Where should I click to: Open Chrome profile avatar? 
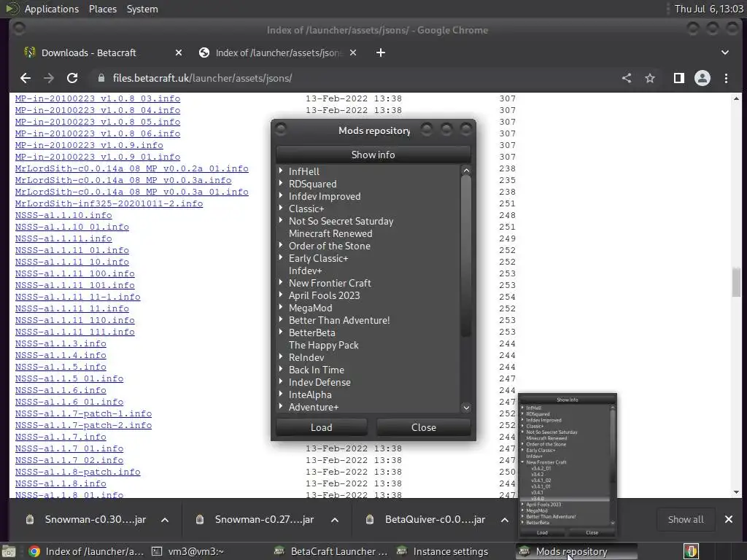(703, 78)
